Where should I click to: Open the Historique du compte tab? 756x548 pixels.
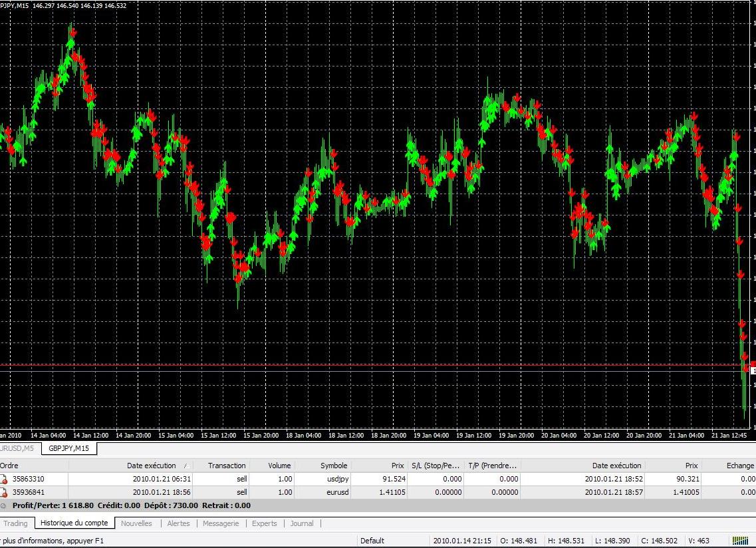click(74, 523)
